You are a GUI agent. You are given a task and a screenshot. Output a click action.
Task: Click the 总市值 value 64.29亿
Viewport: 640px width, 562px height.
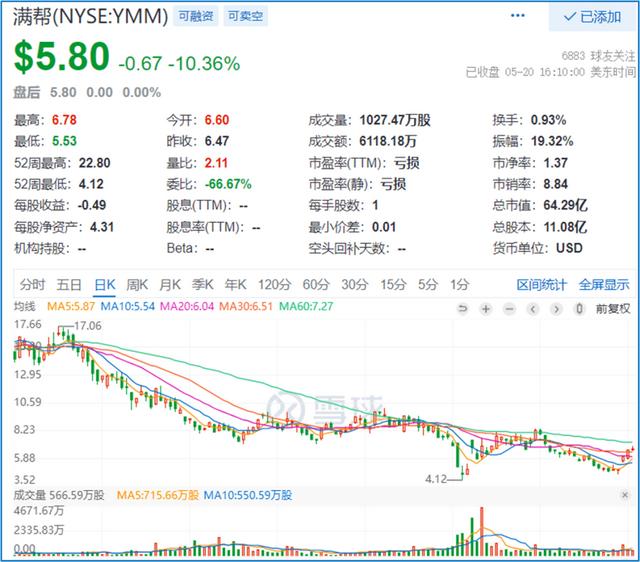pyautogui.click(x=565, y=205)
